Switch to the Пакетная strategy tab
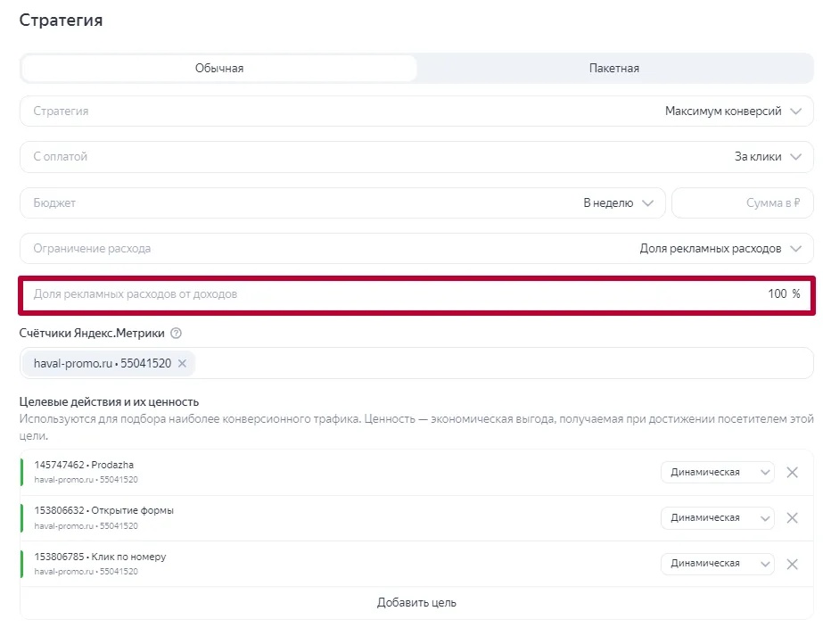This screenshot has width=823, height=644. (613, 69)
